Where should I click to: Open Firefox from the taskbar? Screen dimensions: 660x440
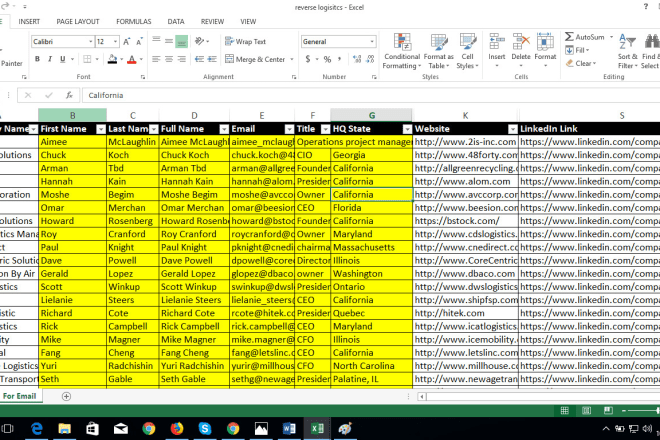(177, 429)
